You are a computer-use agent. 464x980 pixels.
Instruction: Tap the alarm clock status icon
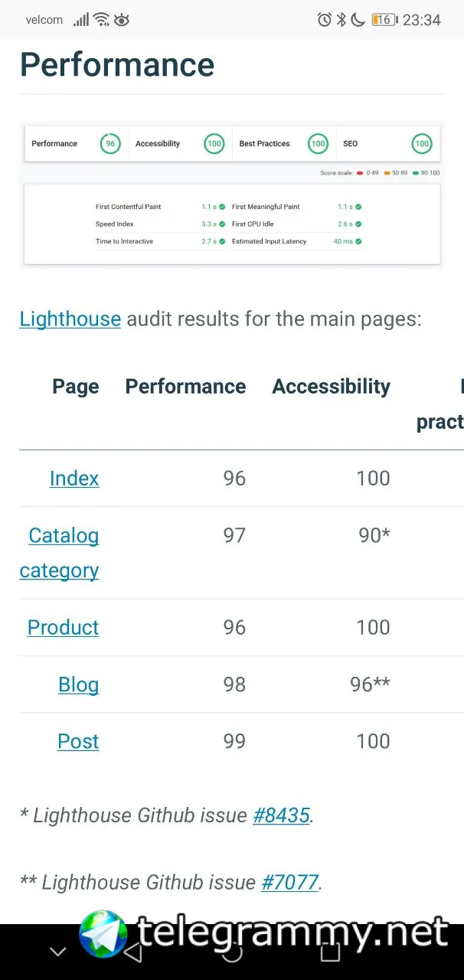[325, 20]
